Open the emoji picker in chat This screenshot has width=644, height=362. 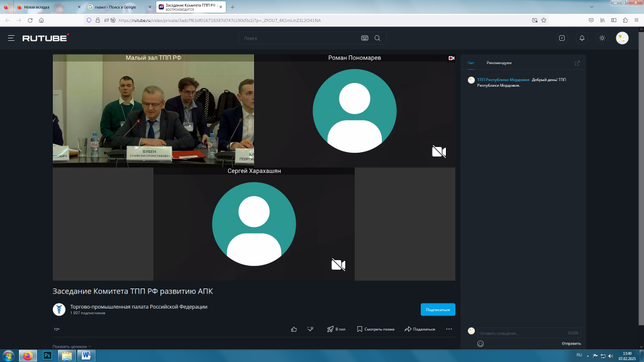[480, 344]
